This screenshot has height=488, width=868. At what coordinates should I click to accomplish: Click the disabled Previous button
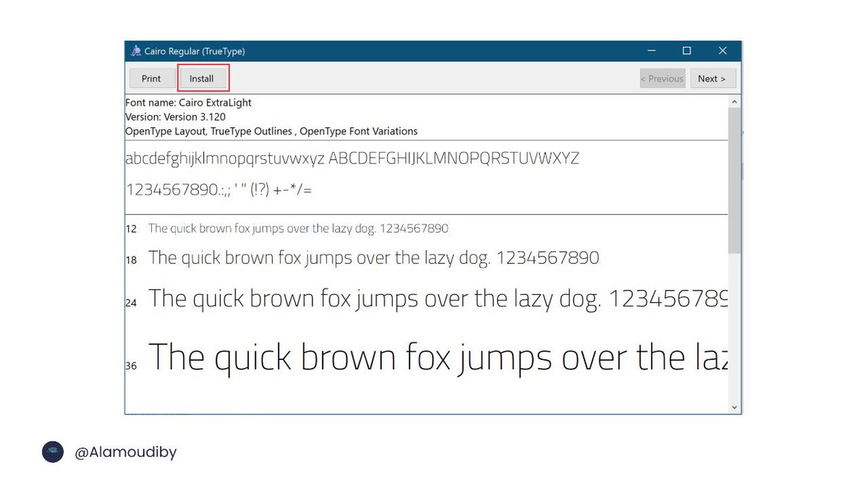pos(663,78)
